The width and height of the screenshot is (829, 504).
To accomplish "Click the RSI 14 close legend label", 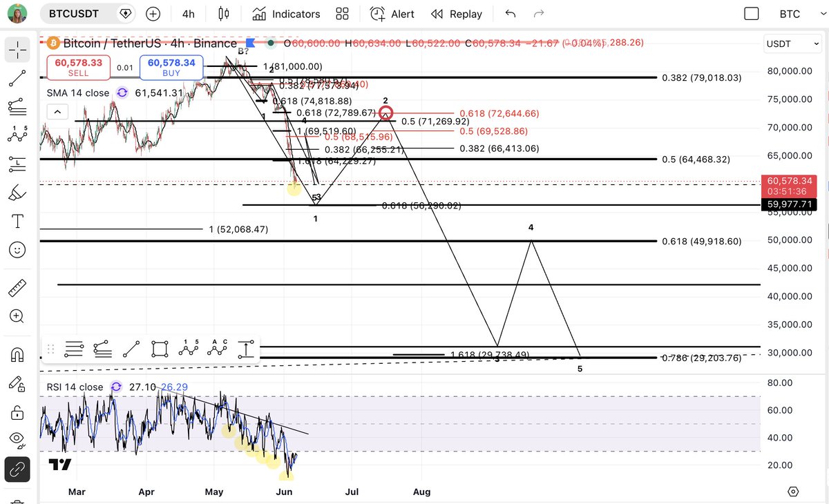I will (x=75, y=387).
